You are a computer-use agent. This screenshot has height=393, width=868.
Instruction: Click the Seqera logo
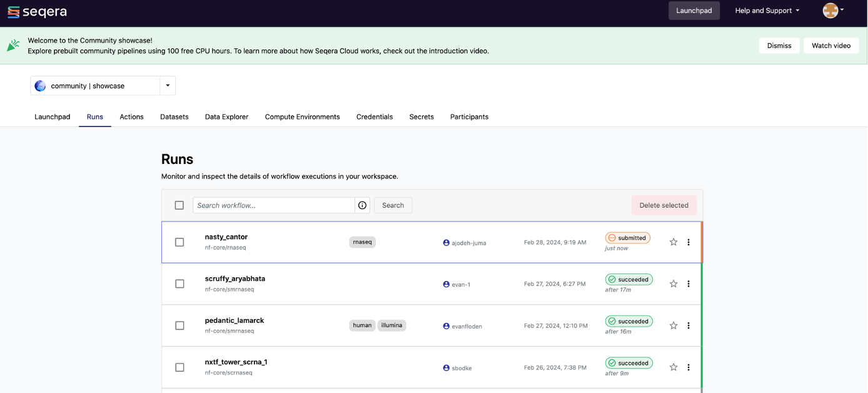[x=37, y=12]
